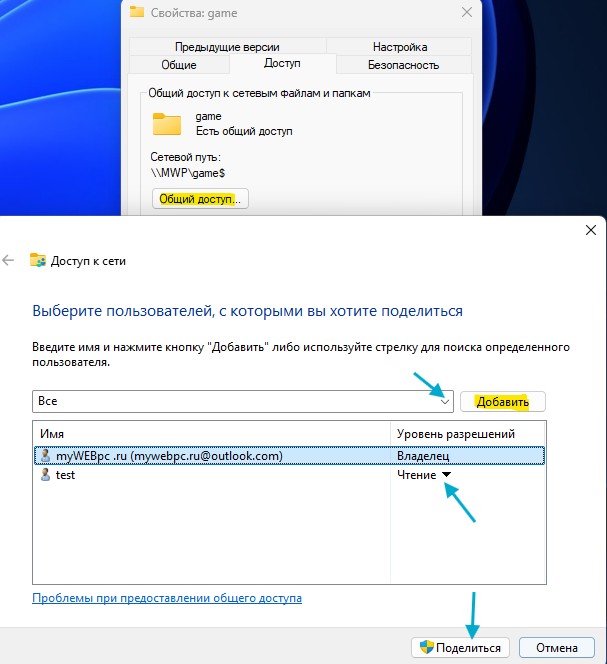Expand the user name dropdown arrow
607x664 pixels.
[x=446, y=401]
